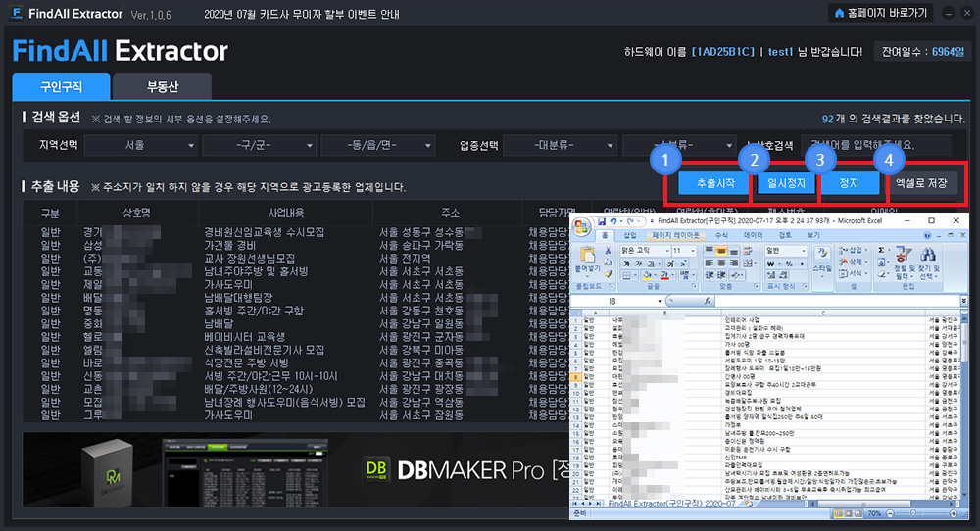The width and height of the screenshot is (980, 531).
Task: Click the FindAll Extractor sheet tab
Action: coord(672,504)
